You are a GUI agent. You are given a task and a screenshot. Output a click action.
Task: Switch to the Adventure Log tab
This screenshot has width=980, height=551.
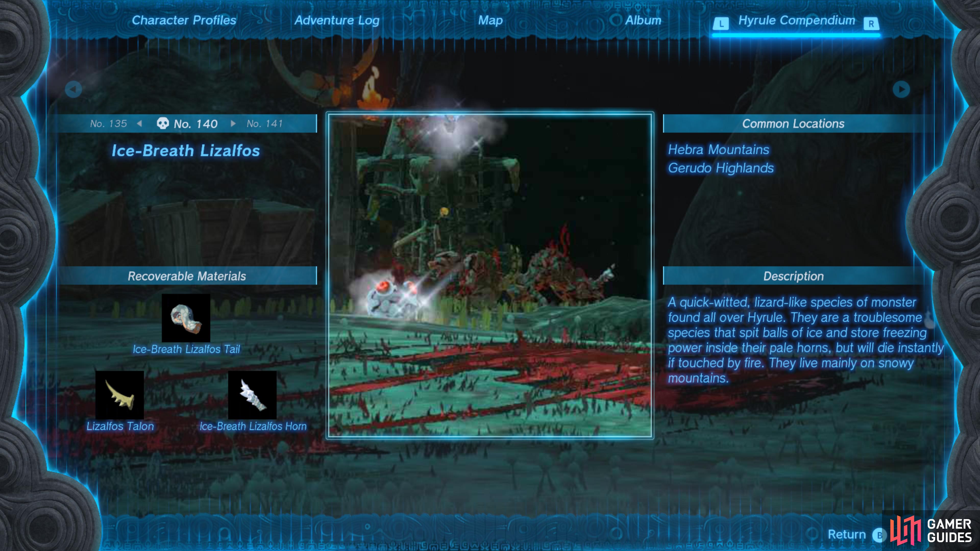pyautogui.click(x=337, y=20)
